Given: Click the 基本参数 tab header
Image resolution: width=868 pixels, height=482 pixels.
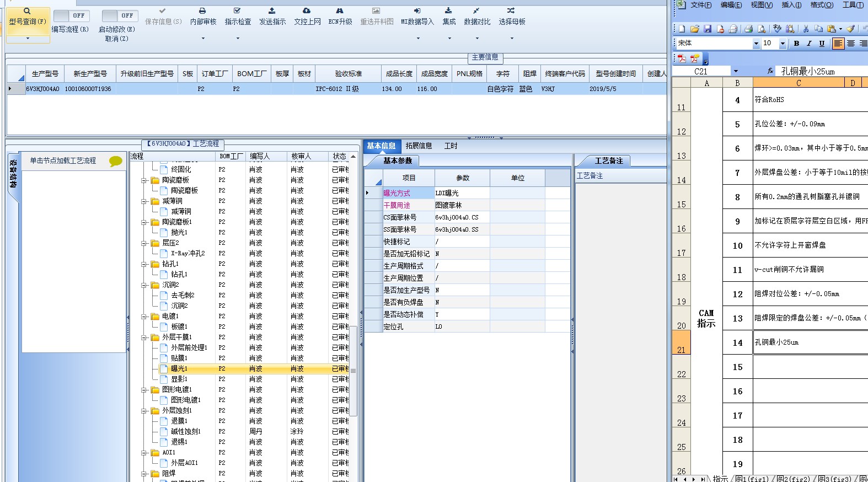Looking at the screenshot, I should click(x=398, y=161).
